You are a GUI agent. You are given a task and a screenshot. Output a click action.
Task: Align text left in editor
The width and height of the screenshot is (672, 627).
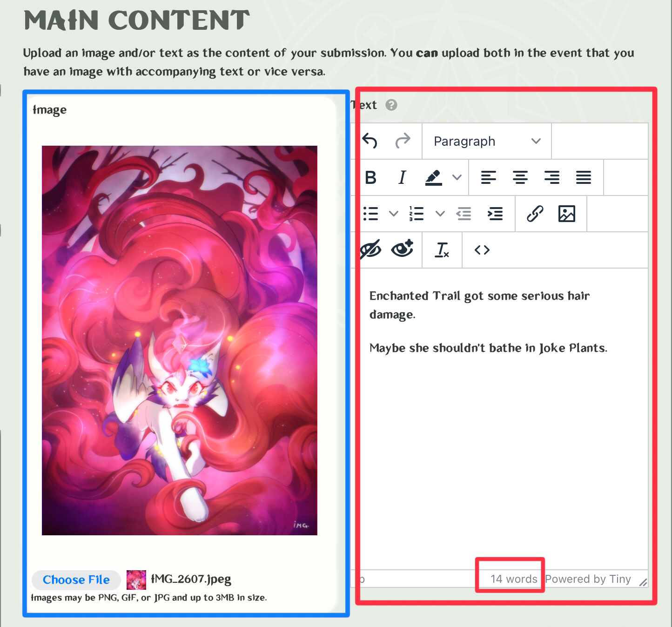coord(488,177)
